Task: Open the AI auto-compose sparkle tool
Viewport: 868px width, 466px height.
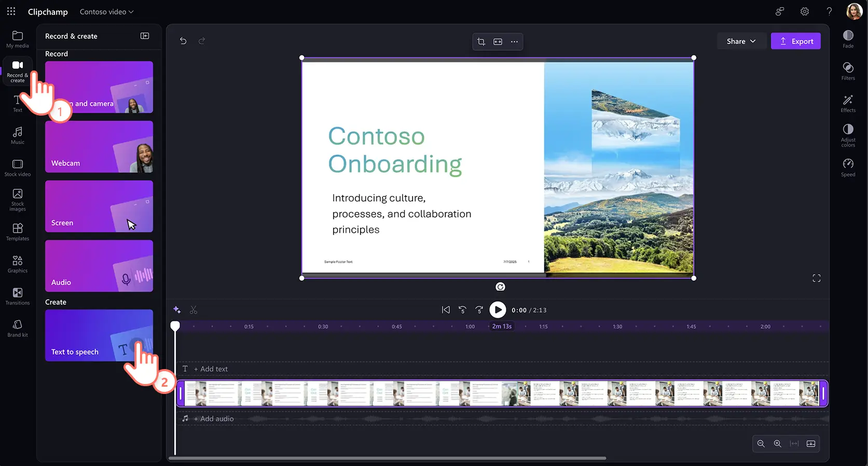Action: (x=177, y=310)
